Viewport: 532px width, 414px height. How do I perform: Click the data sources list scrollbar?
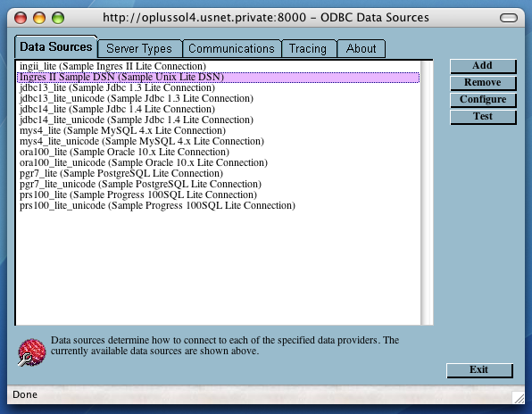(x=427, y=193)
